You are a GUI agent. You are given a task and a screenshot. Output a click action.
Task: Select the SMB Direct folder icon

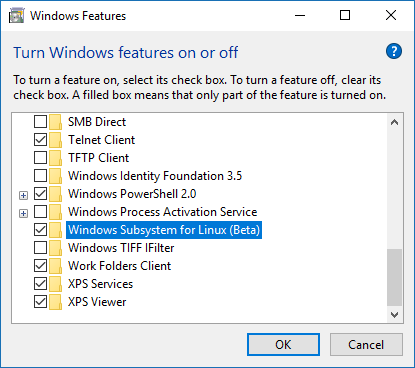pos(55,122)
